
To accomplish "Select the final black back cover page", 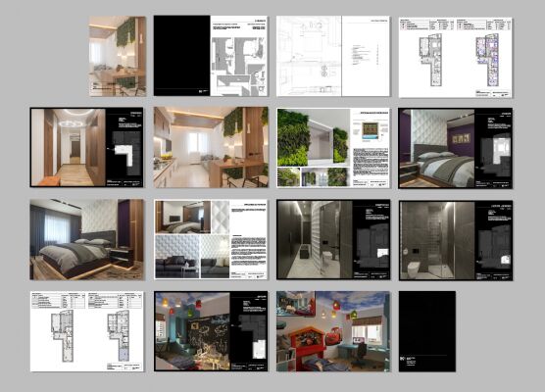I will [x=427, y=331].
